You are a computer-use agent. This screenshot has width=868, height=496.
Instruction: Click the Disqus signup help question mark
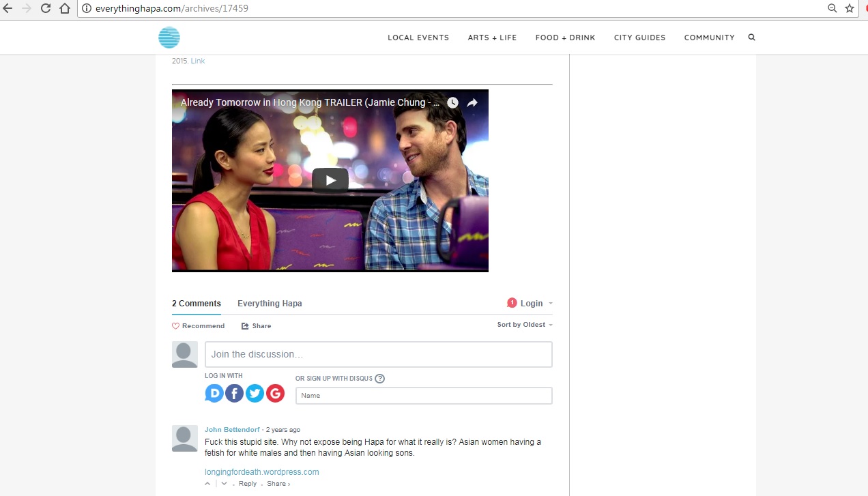click(380, 379)
